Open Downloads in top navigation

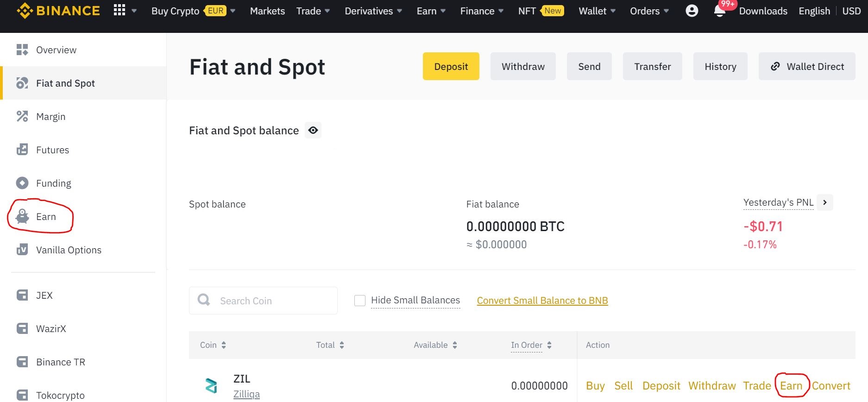pyautogui.click(x=763, y=11)
